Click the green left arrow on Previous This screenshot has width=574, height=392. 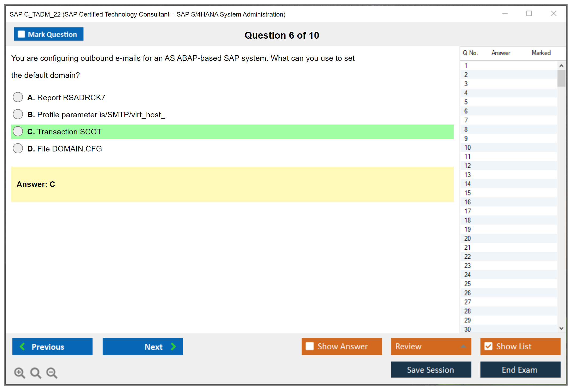click(x=22, y=346)
